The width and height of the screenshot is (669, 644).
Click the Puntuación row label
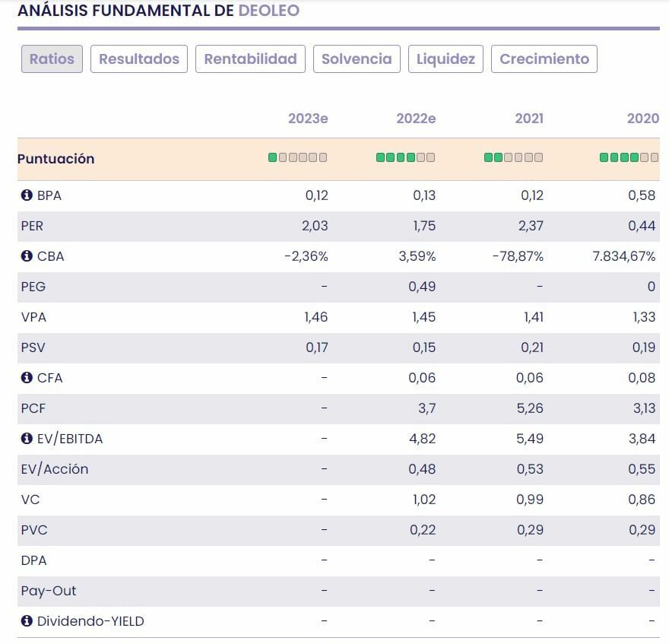coord(56,159)
